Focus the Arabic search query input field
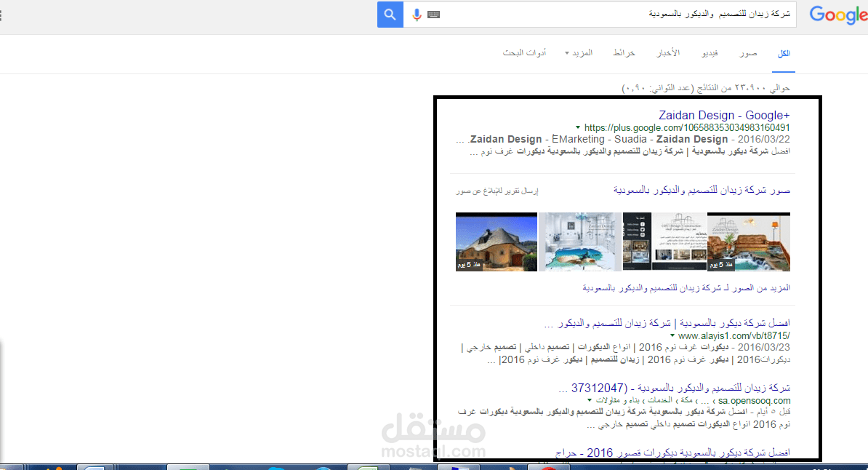This screenshot has width=868, height=470. pos(617,15)
